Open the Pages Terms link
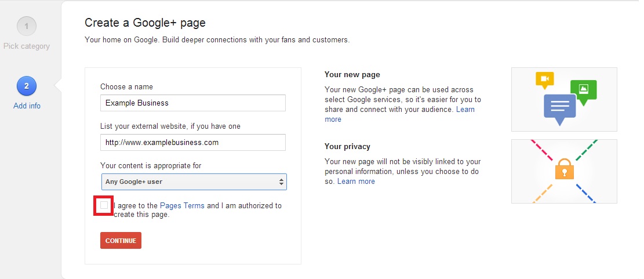 (182, 205)
